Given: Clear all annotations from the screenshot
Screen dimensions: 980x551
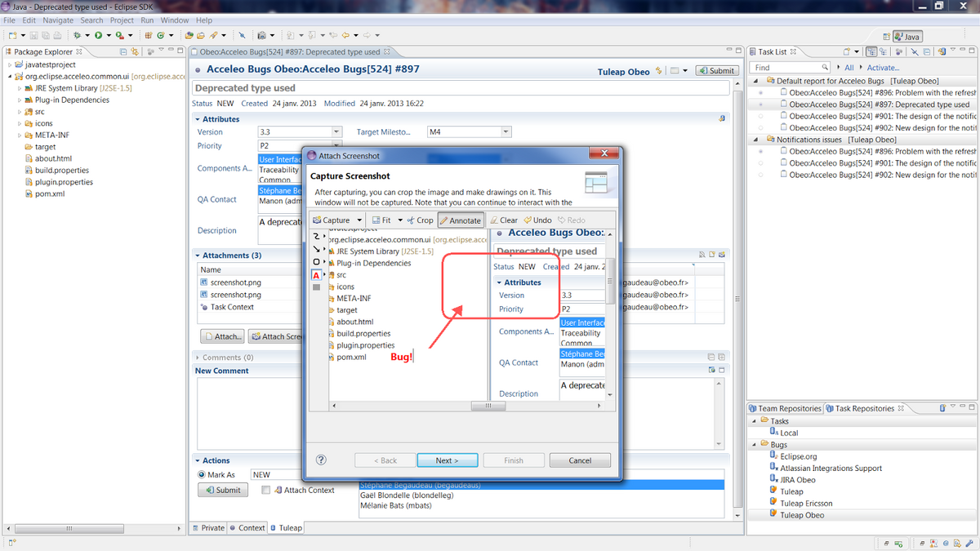Looking at the screenshot, I should pyautogui.click(x=503, y=220).
